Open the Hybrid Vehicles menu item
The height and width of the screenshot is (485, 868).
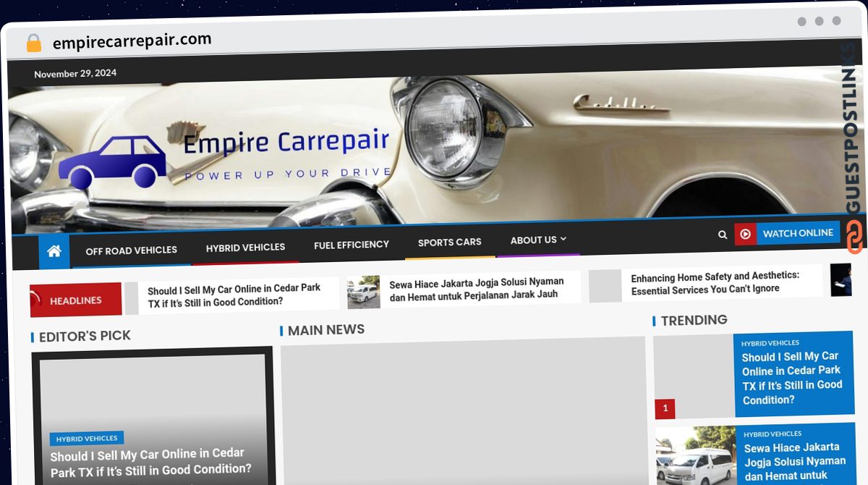(x=245, y=247)
